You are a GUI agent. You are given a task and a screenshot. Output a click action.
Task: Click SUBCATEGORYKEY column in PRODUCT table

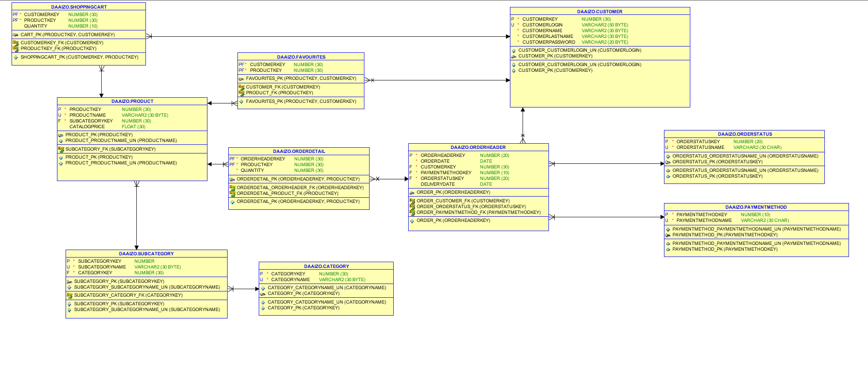(91, 121)
